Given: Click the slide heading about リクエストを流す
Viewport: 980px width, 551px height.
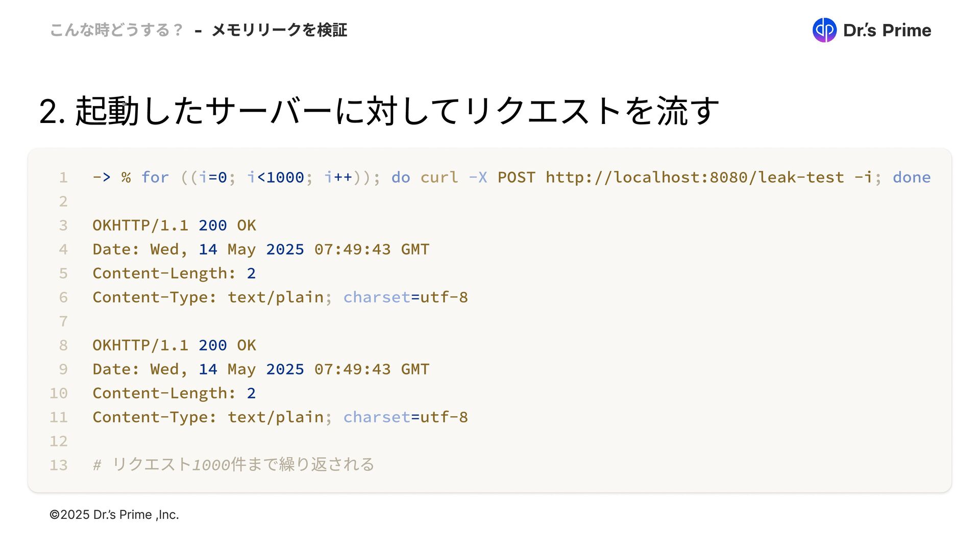Looking at the screenshot, I should tap(379, 111).
